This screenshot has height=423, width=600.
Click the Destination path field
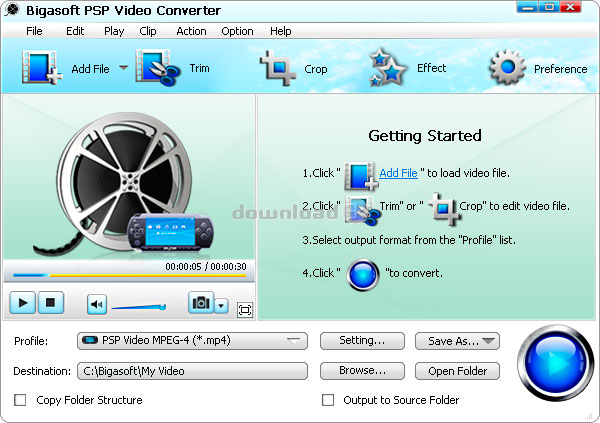[192, 371]
